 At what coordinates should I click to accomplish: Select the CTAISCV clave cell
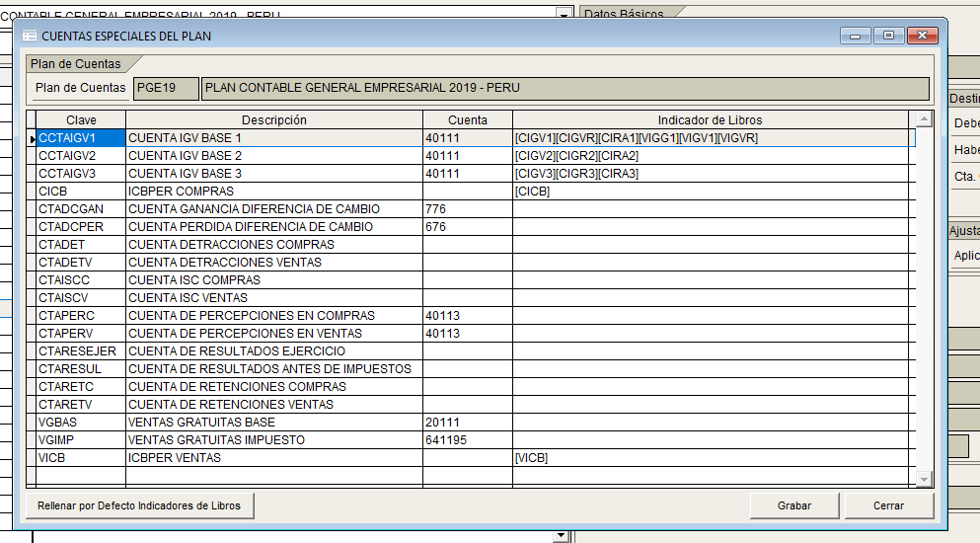[x=81, y=298]
